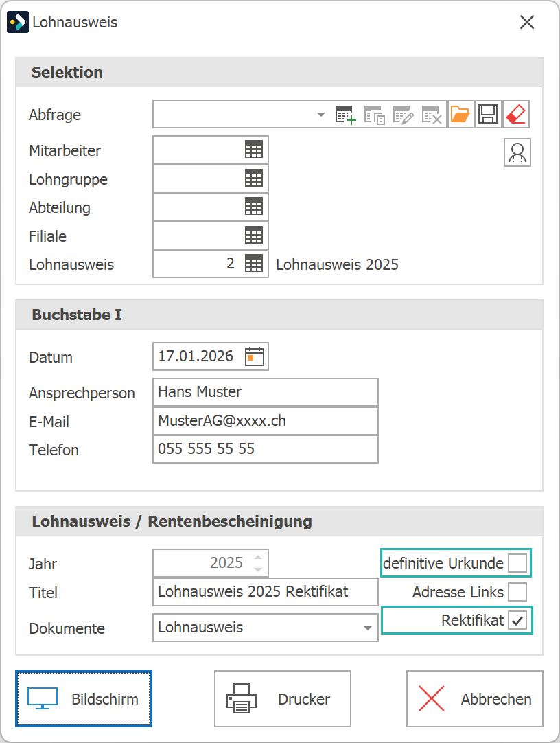Screen dimensions: 560x743
Task: Uncheck the Rektifikat checkbox
Action: [x=517, y=620]
